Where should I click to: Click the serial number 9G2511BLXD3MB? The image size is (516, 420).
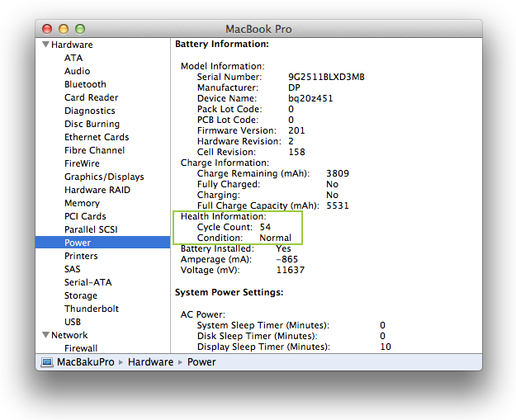click(326, 77)
